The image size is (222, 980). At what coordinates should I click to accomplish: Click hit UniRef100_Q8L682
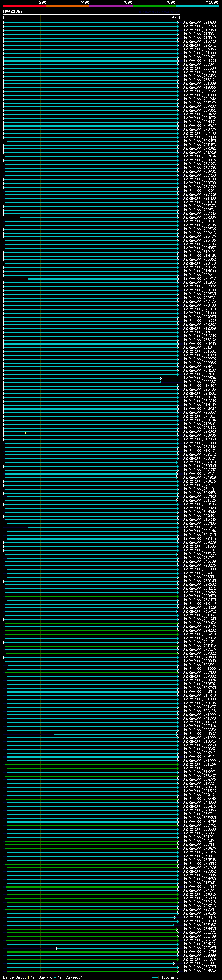point(199,887)
